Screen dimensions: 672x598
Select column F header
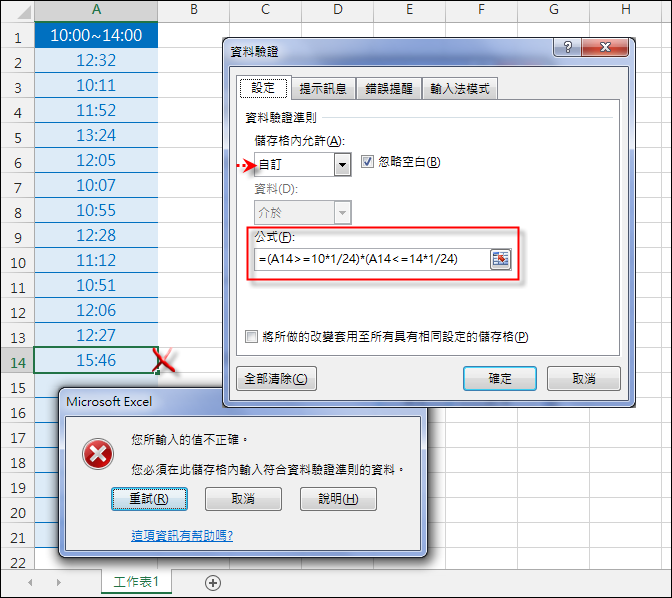481,10
